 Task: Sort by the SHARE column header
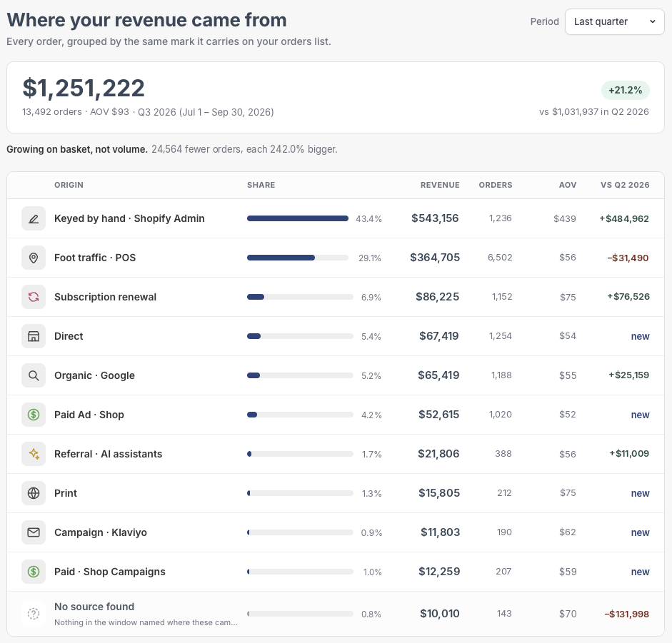(x=261, y=185)
